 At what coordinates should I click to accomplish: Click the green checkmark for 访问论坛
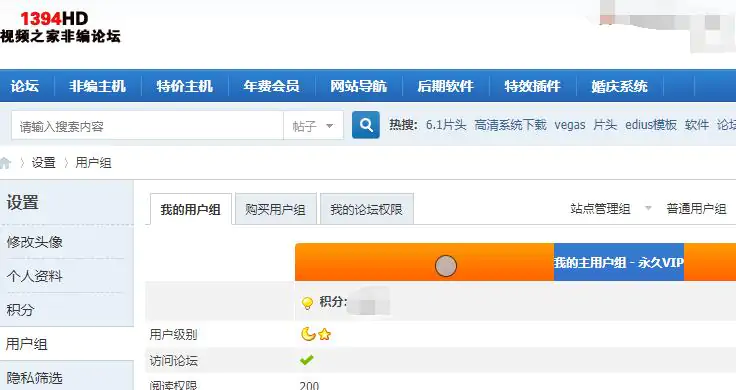[307, 360]
